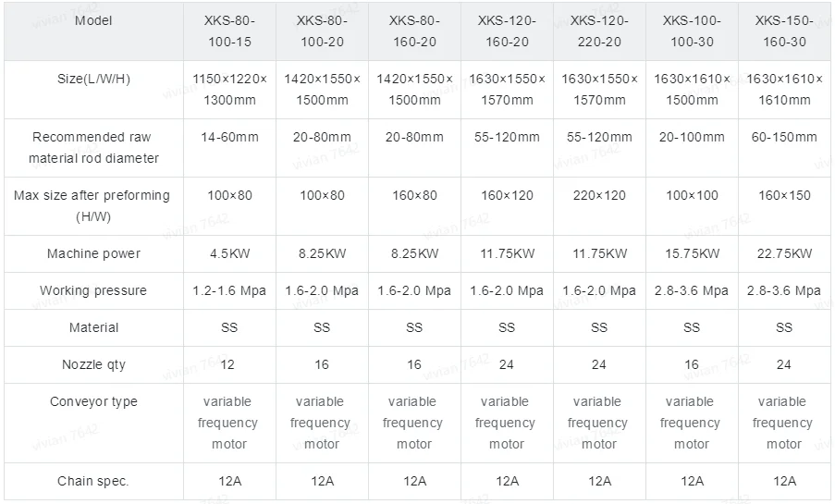
Task: Click the Chain spec. row label
Action: 93,481
